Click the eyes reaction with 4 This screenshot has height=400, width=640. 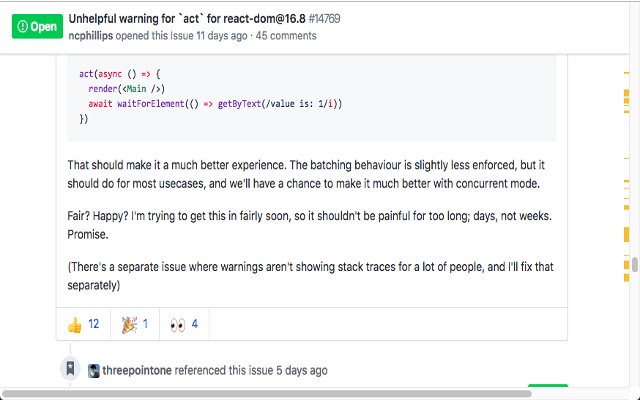(184, 324)
